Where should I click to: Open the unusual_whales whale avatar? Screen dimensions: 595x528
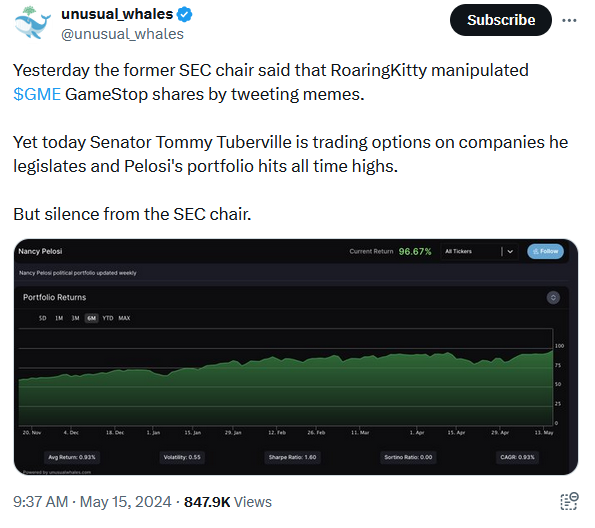point(33,23)
